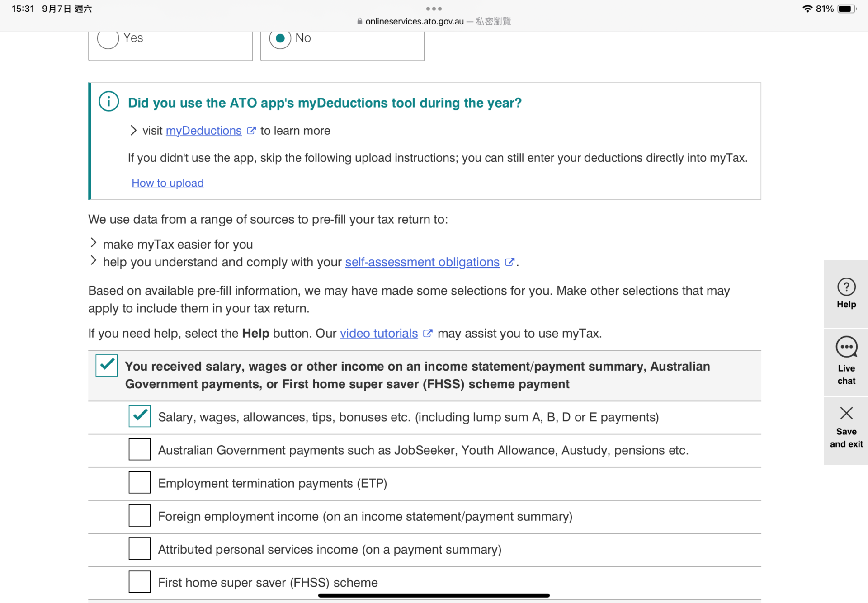The image size is (868, 603).
Task: Click the info circle icon beside myDeductions heading
Action: pos(108,101)
